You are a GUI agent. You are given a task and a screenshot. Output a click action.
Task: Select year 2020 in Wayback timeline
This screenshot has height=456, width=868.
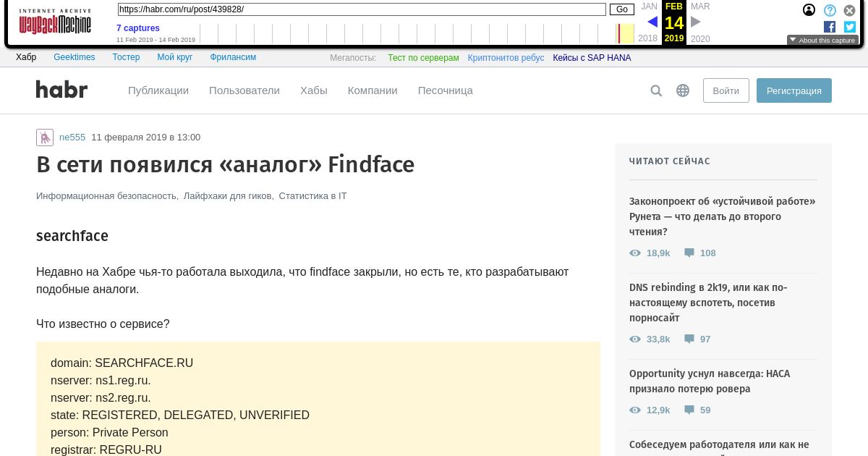700,38
